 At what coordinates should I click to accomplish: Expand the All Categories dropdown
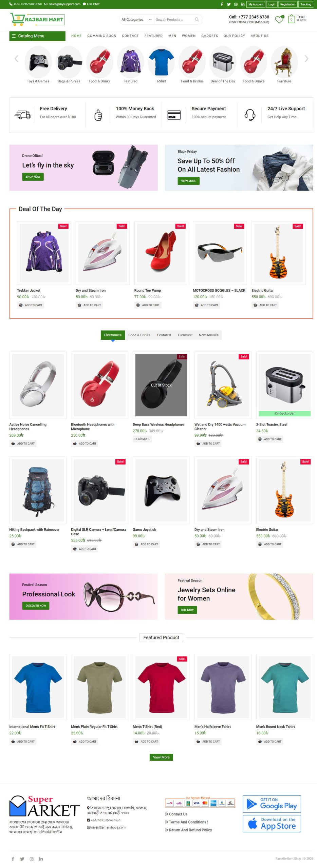click(136, 20)
